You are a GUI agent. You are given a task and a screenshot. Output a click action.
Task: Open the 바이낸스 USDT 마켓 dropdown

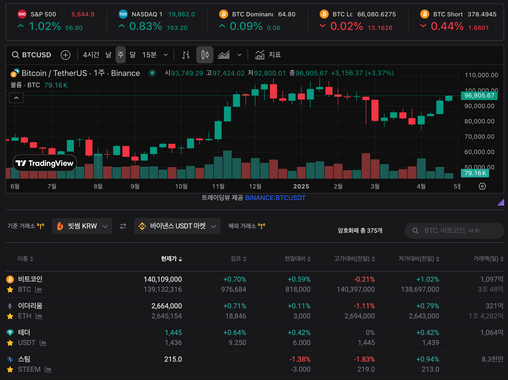177,226
